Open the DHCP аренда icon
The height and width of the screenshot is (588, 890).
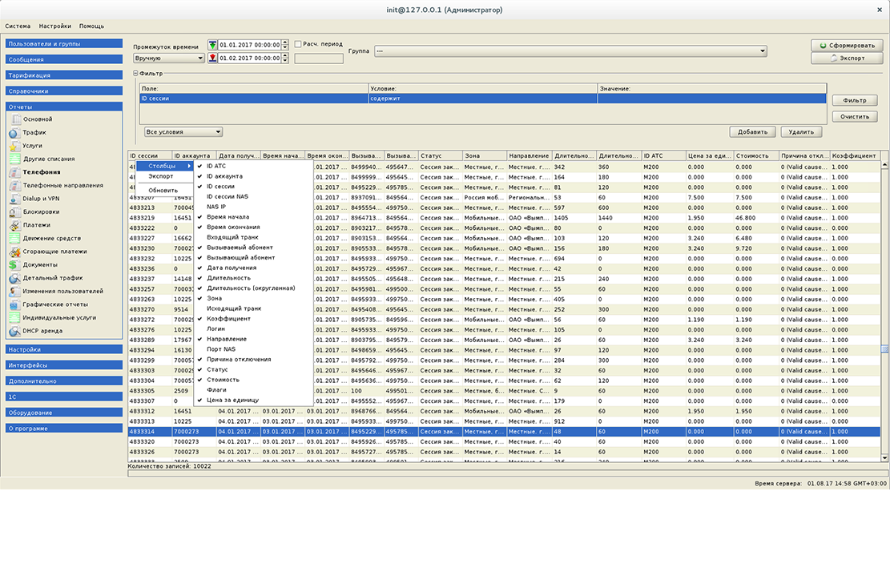pyautogui.click(x=14, y=331)
